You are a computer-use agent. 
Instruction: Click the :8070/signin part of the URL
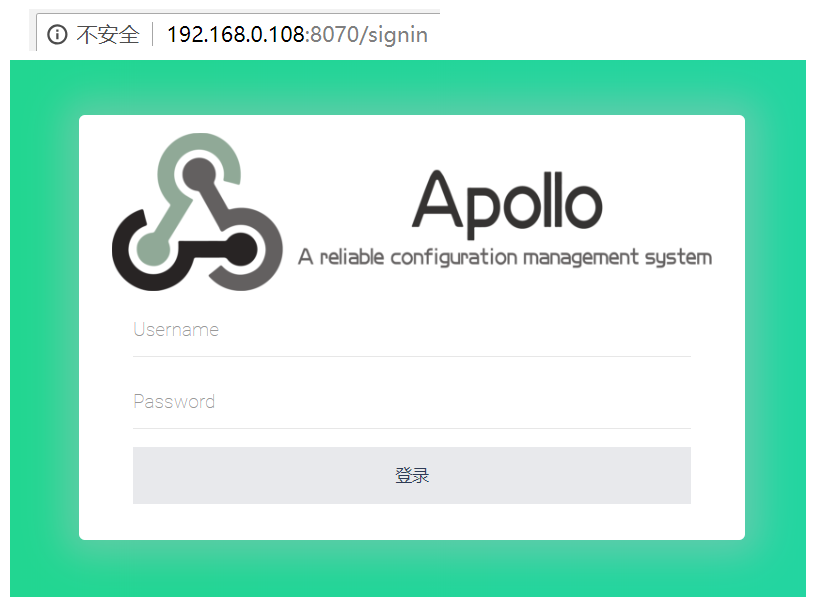pyautogui.click(x=367, y=35)
